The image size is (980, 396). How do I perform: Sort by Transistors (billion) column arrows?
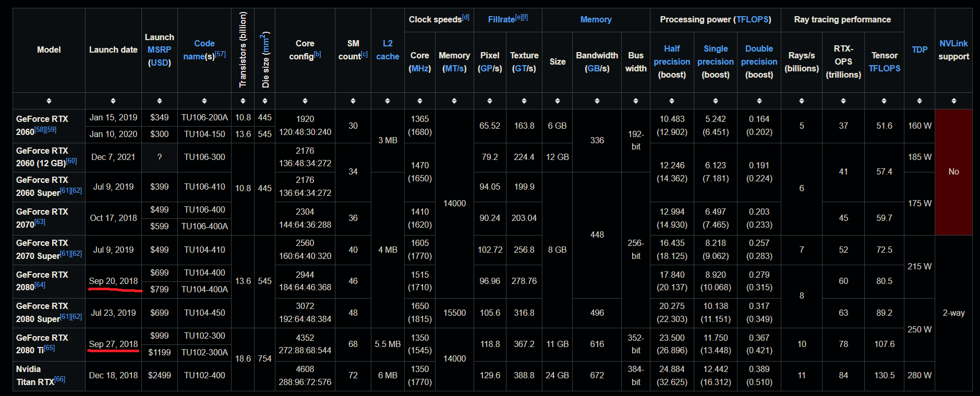click(x=243, y=101)
